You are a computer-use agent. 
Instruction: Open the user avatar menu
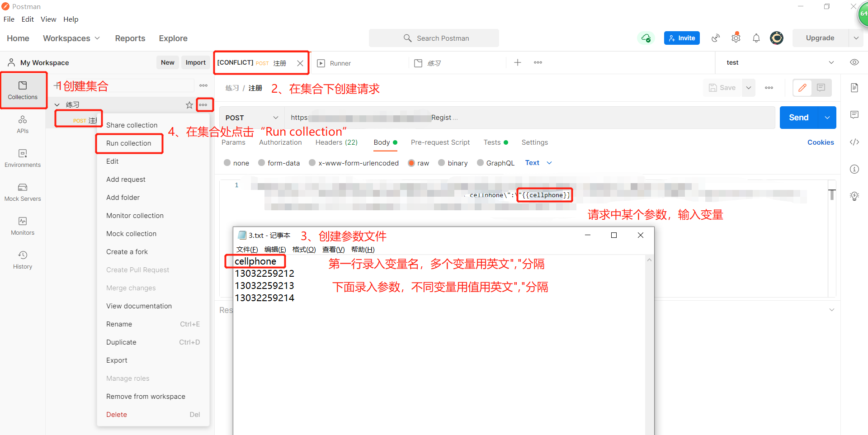[x=777, y=38]
